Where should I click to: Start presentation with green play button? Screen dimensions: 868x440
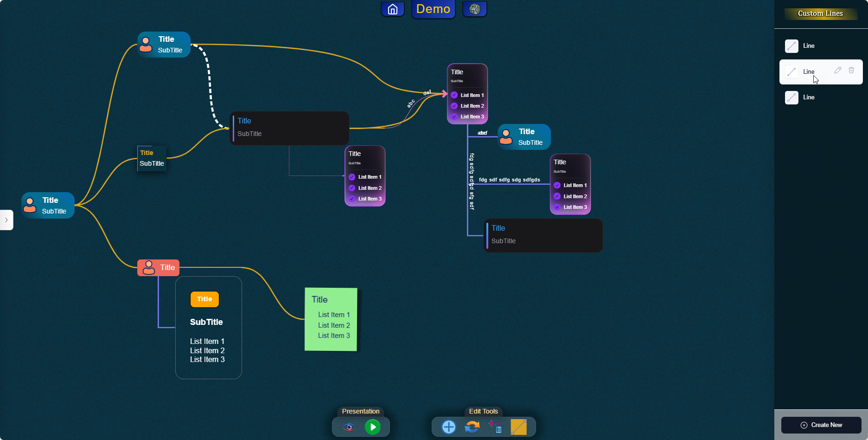click(372, 427)
